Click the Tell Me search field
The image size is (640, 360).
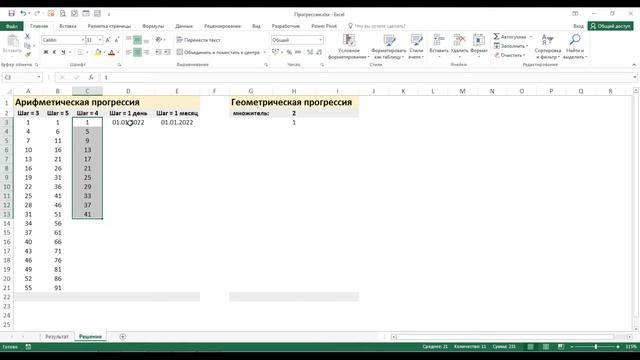click(376, 26)
